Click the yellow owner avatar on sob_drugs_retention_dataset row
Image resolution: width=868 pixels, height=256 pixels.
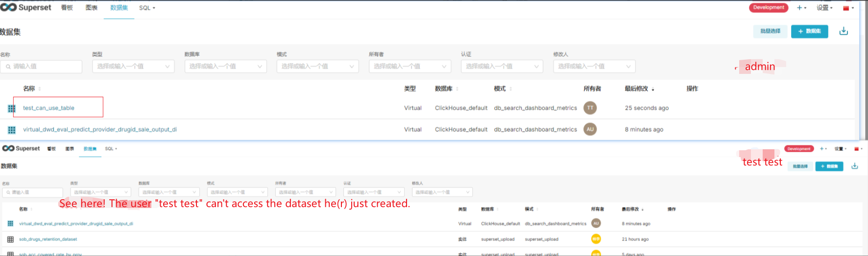596,239
